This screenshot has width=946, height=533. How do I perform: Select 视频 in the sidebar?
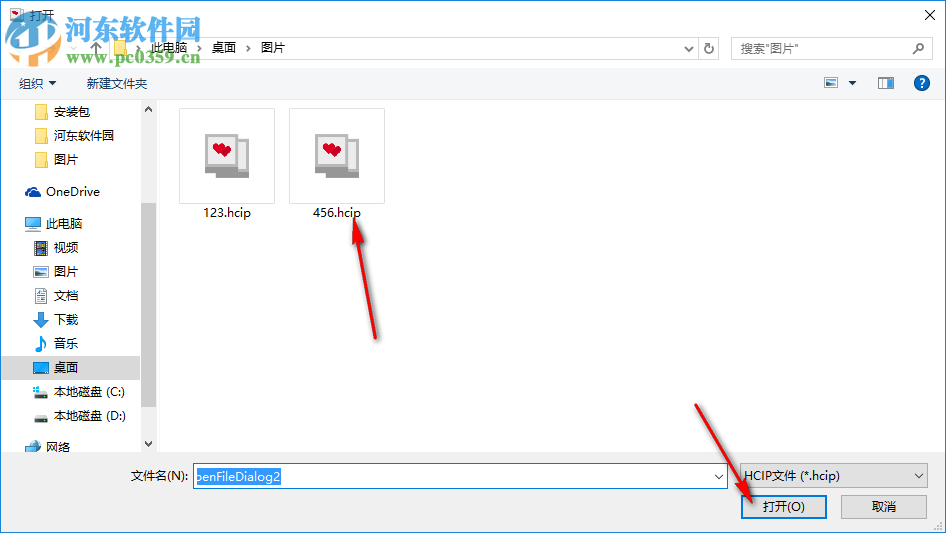(x=65, y=247)
